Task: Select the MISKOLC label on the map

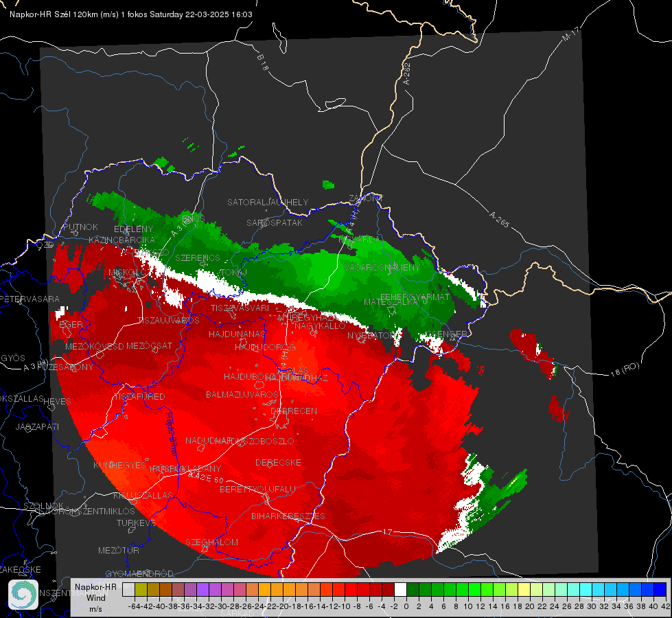Action: pos(127,273)
